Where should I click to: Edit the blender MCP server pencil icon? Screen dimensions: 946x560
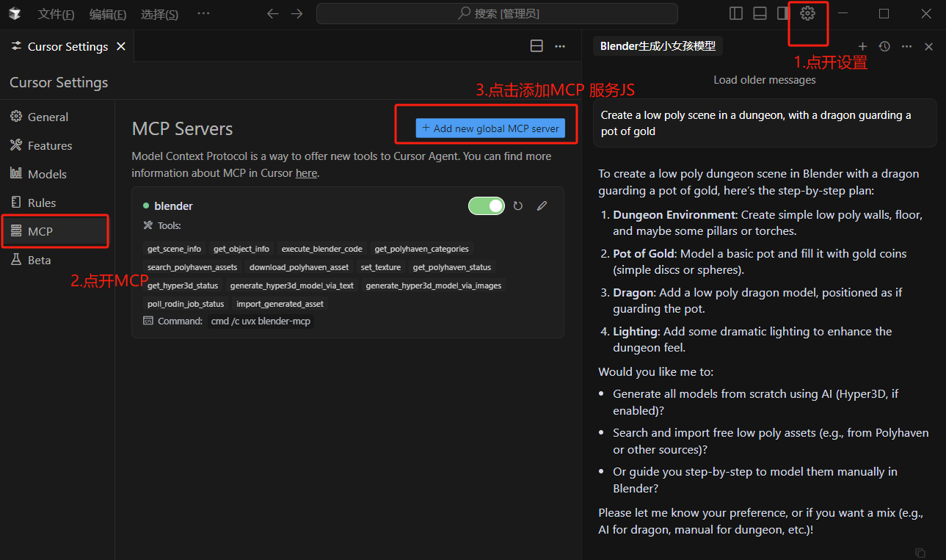(542, 206)
